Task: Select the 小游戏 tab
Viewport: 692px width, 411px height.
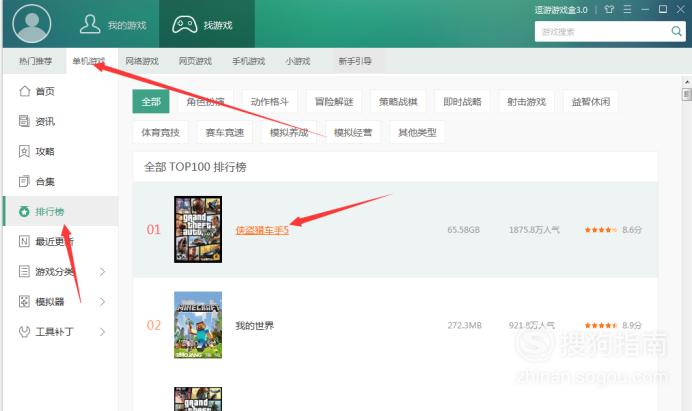Action: coord(297,61)
